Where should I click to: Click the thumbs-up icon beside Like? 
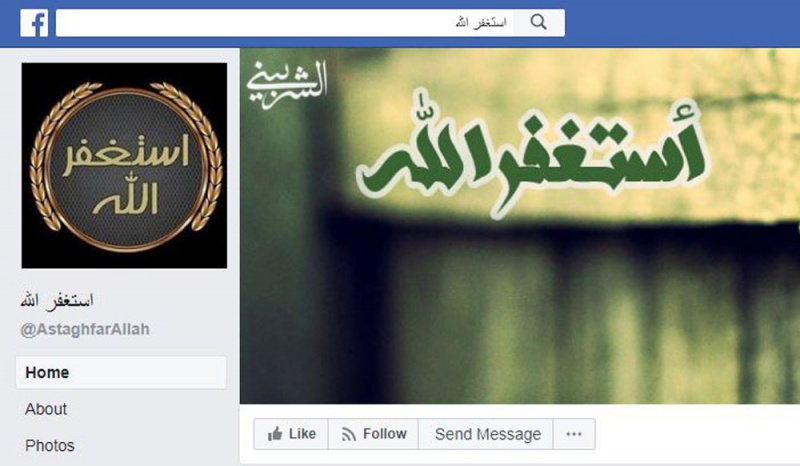coord(275,434)
